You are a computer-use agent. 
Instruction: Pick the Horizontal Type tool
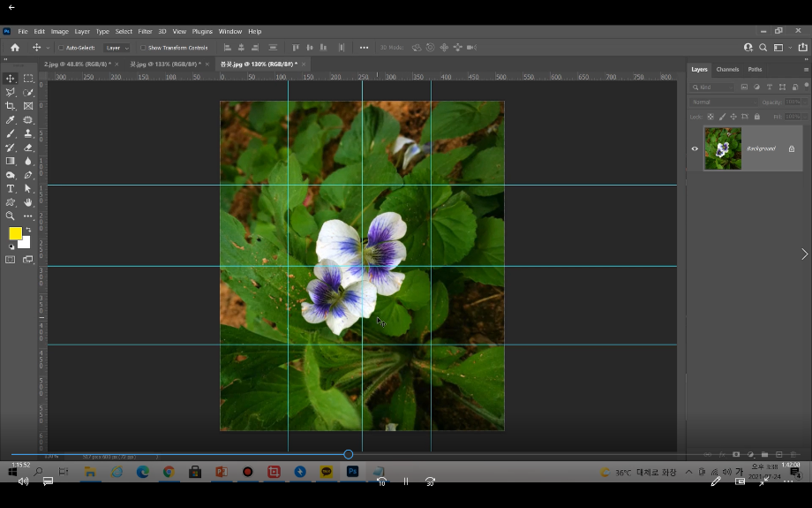11,189
